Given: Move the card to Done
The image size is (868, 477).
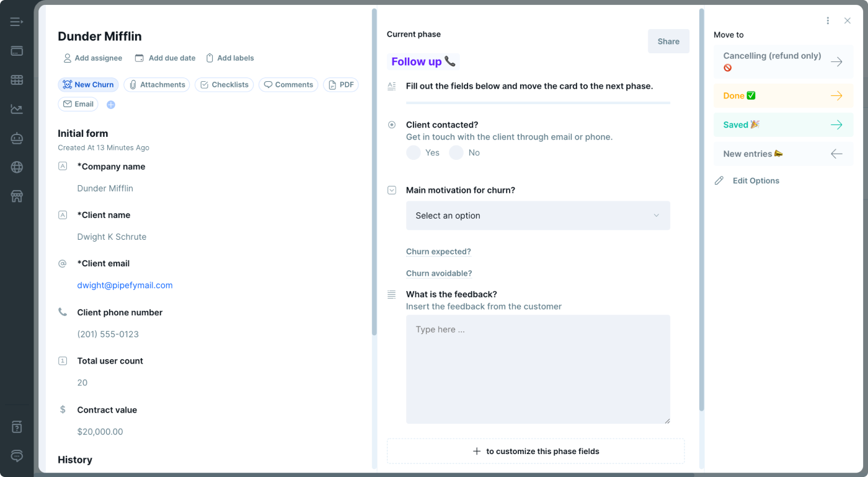Looking at the screenshot, I should point(783,95).
